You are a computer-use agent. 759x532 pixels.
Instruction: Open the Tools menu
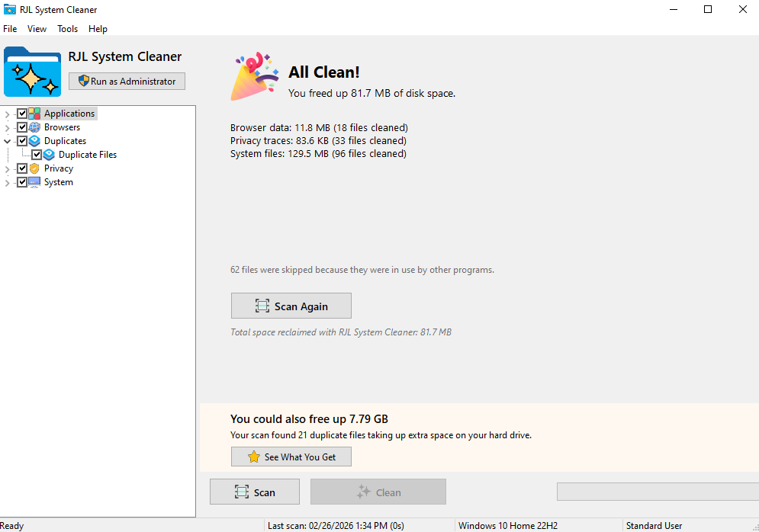click(x=67, y=28)
